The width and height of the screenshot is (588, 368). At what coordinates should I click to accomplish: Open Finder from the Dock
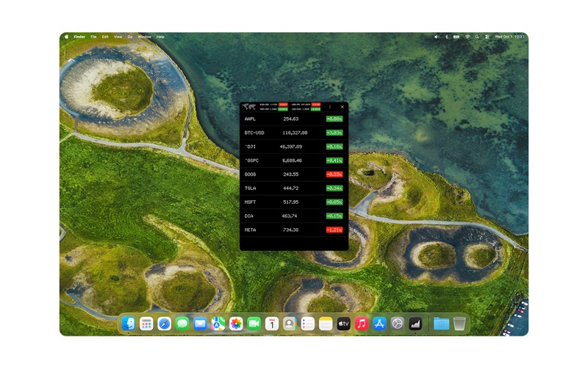click(x=129, y=324)
